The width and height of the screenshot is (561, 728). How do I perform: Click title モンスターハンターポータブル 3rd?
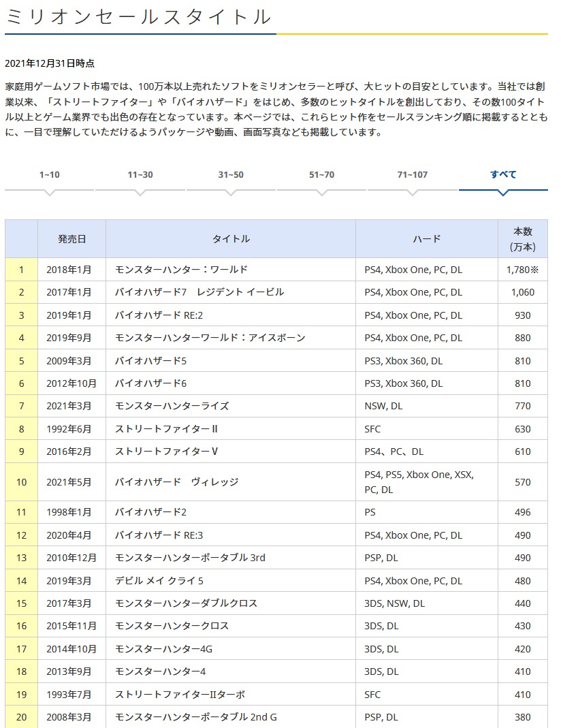coord(190,558)
